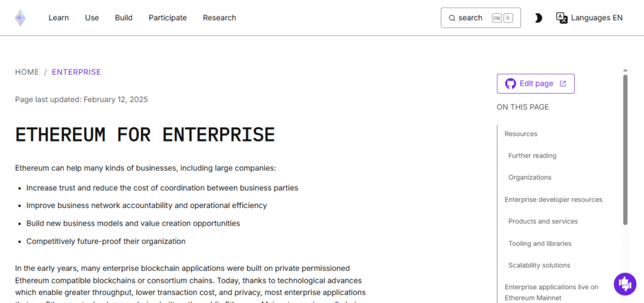This screenshot has height=303, width=644.
Task: Click the external link icon beside Edit page
Action: click(563, 84)
